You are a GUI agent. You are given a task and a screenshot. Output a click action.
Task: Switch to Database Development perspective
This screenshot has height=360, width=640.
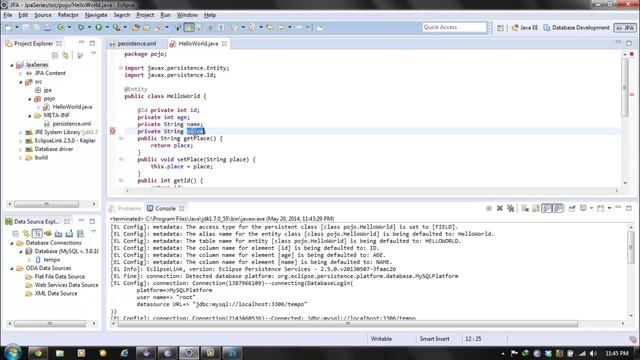pyautogui.click(x=576, y=28)
